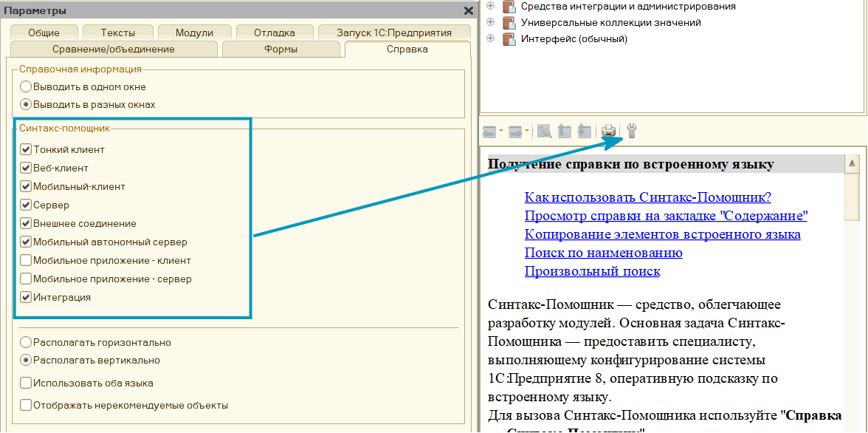Open link Произвольный поиск

pyautogui.click(x=592, y=272)
